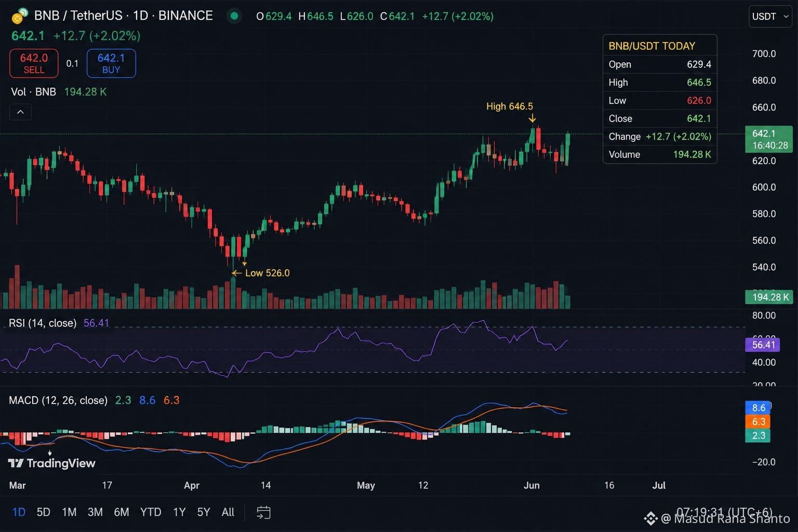Click the orange 6.3 signal tag
The width and height of the screenshot is (798, 532).
757,422
